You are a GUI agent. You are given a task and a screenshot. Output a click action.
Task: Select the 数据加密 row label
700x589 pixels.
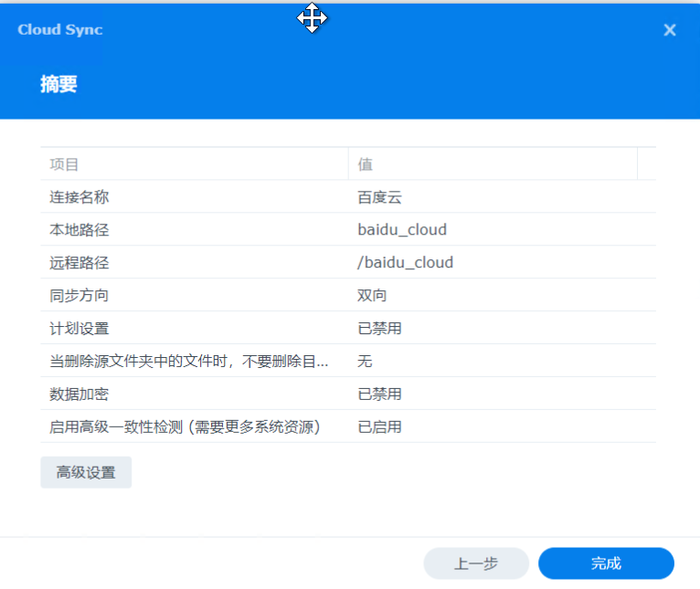(79, 394)
